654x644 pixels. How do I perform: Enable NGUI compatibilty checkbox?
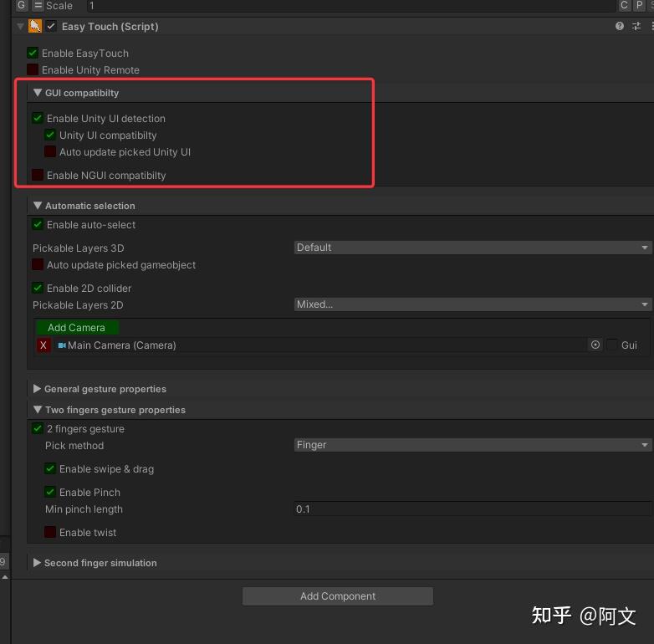pos(38,175)
